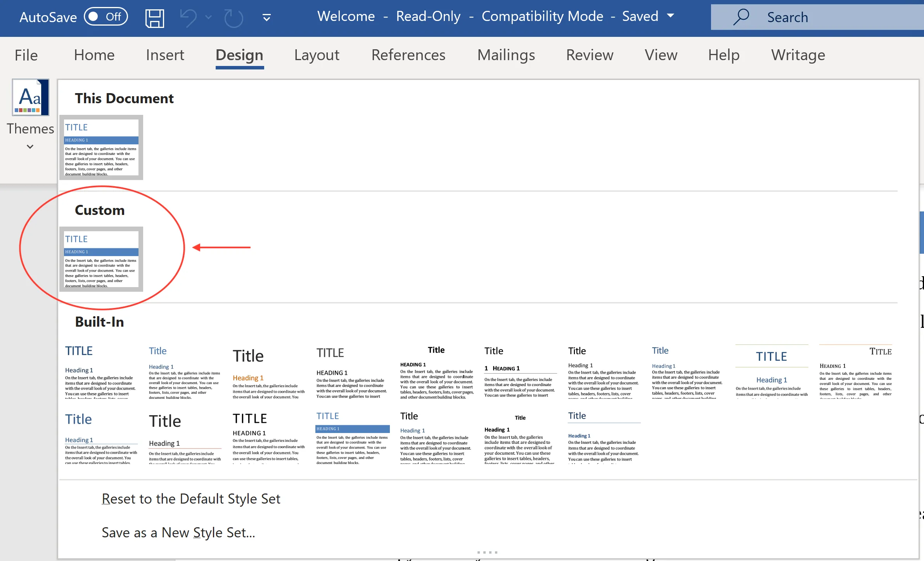Choose built-in style with orange Heading 1

pyautogui.click(x=268, y=372)
